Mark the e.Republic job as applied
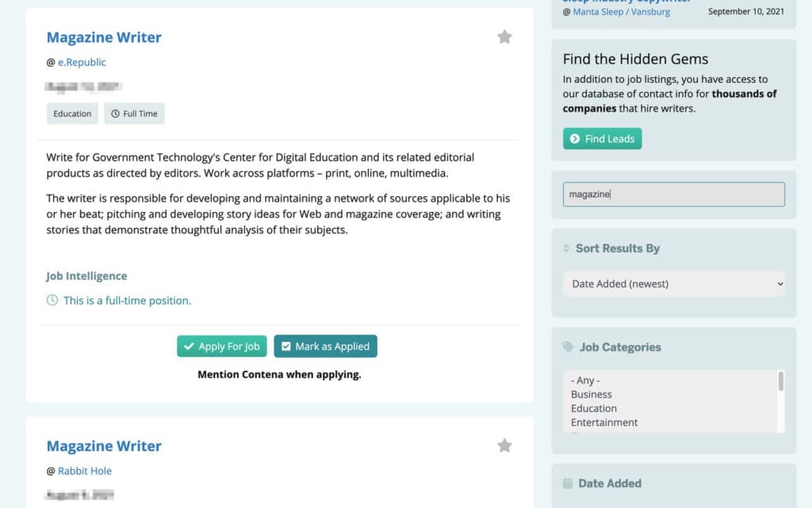The width and height of the screenshot is (812, 508). 325,346
